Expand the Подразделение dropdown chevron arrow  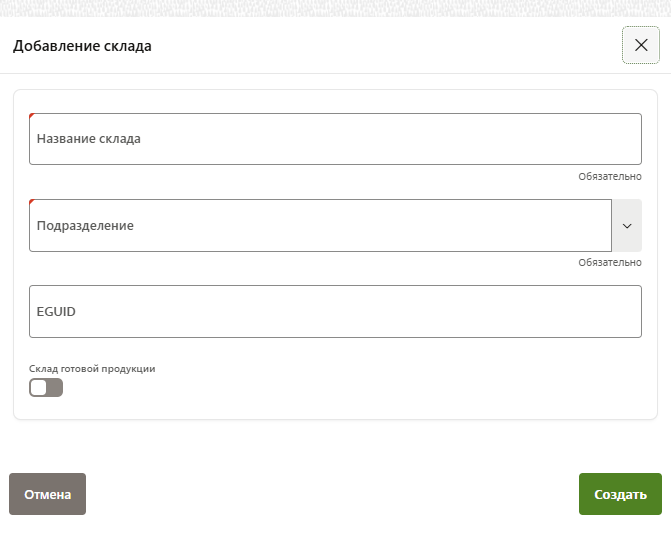pyautogui.click(x=627, y=225)
